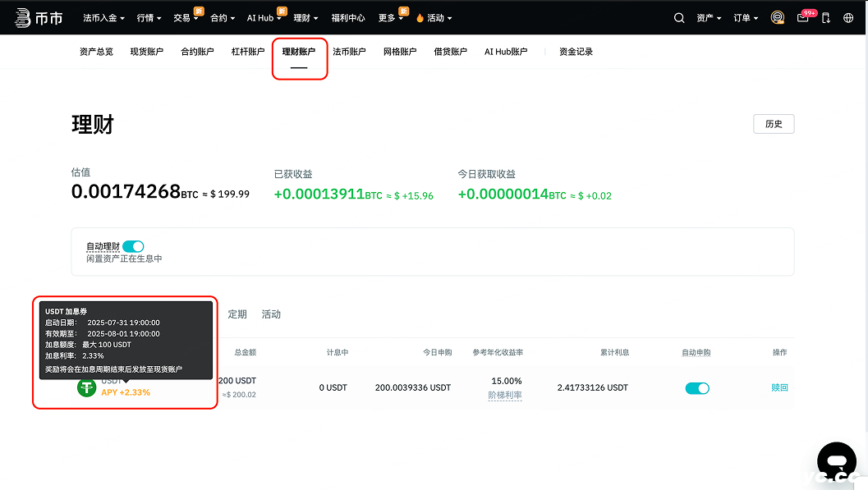
Task: Expand the 法币入金 dropdown menu
Action: 103,18
